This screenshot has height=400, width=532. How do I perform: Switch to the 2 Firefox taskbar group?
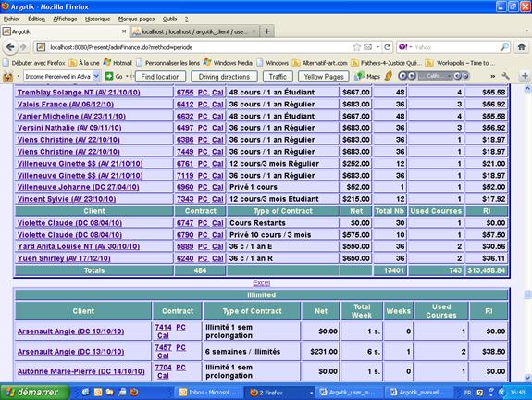point(279,393)
